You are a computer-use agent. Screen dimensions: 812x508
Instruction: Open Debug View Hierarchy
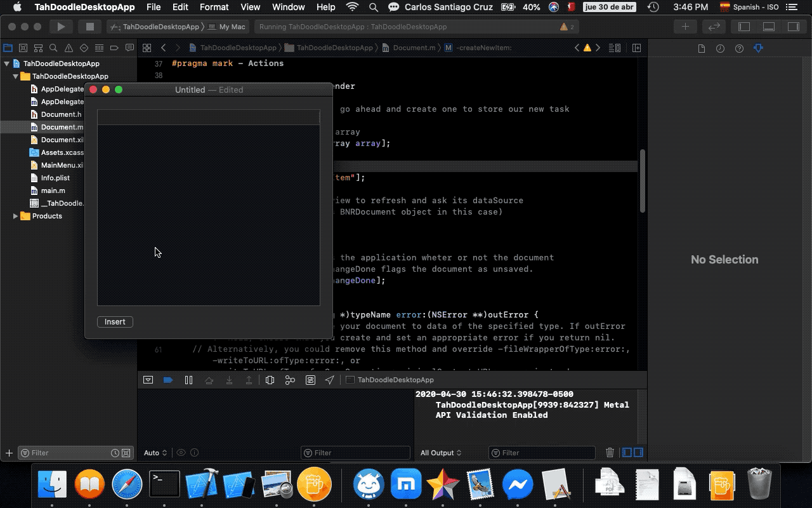pyautogui.click(x=270, y=380)
